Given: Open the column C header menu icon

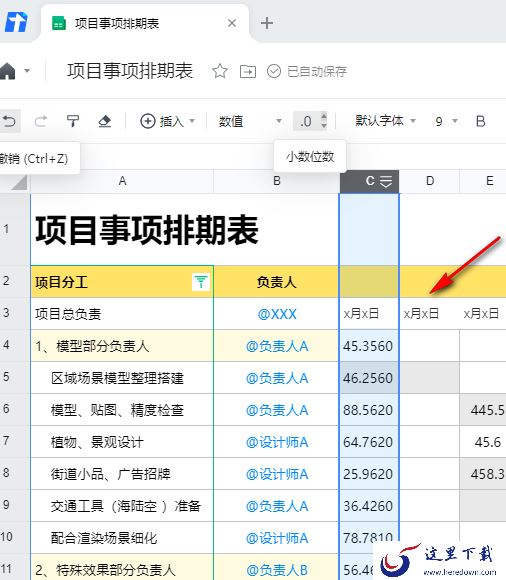Looking at the screenshot, I should tap(386, 181).
